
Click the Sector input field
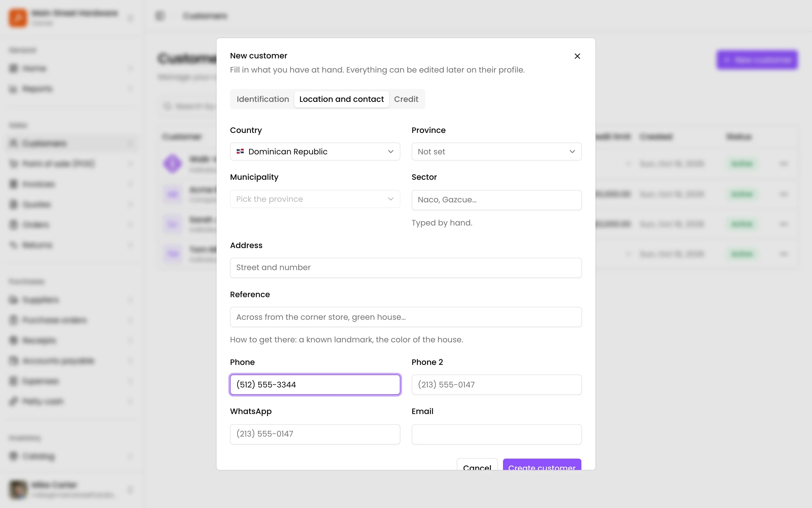[496, 200]
